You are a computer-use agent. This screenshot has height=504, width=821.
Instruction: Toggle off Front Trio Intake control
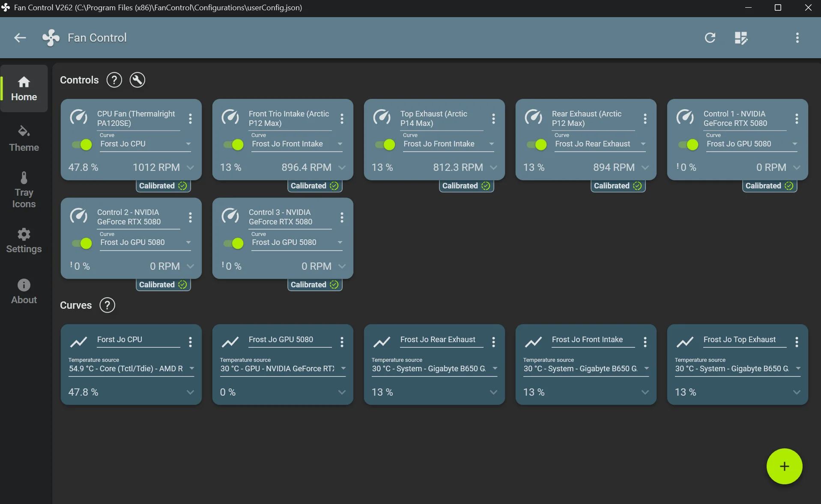(x=234, y=145)
